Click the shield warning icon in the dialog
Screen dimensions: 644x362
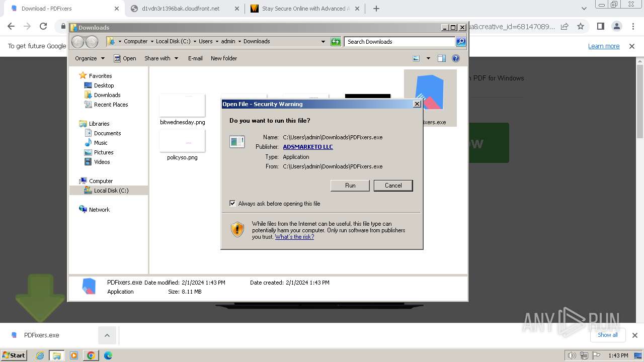tap(237, 230)
